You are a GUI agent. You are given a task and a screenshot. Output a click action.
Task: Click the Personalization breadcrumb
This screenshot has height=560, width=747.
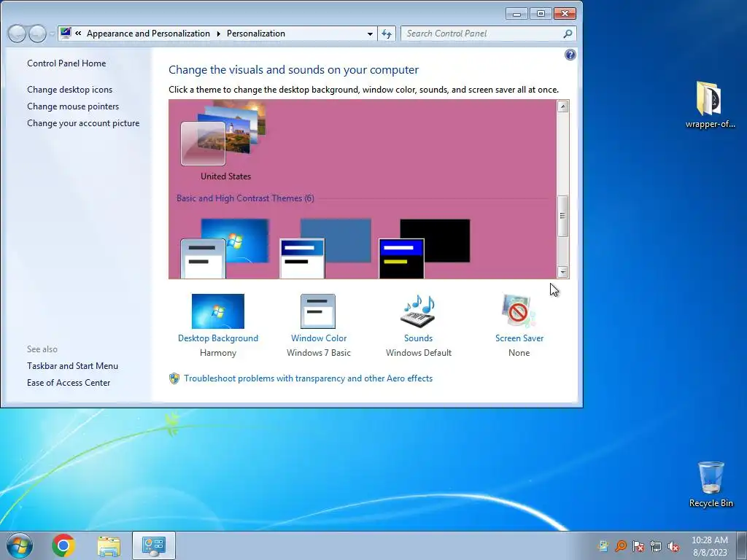click(x=256, y=34)
